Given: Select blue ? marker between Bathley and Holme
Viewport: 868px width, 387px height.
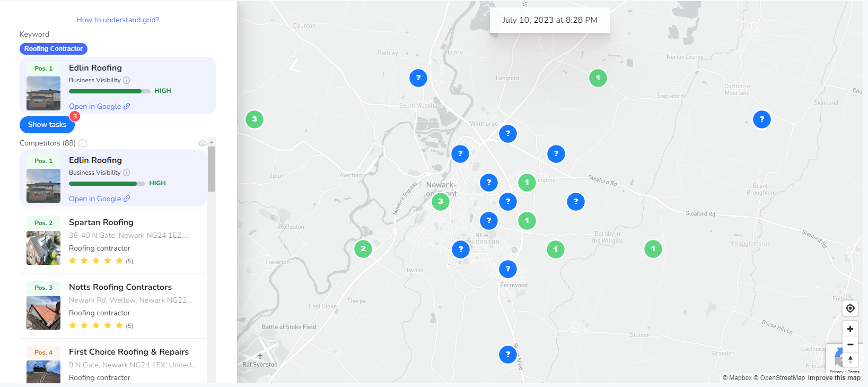Looking at the screenshot, I should pyautogui.click(x=418, y=78).
